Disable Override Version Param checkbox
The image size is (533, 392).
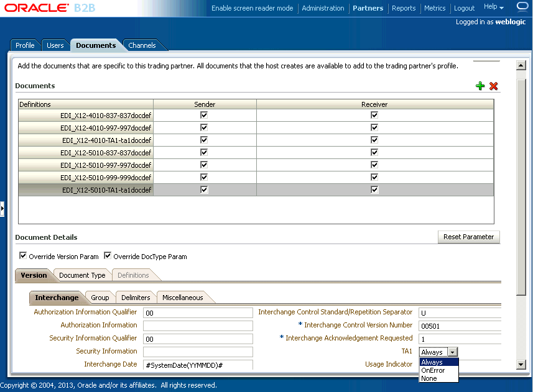pyautogui.click(x=24, y=256)
